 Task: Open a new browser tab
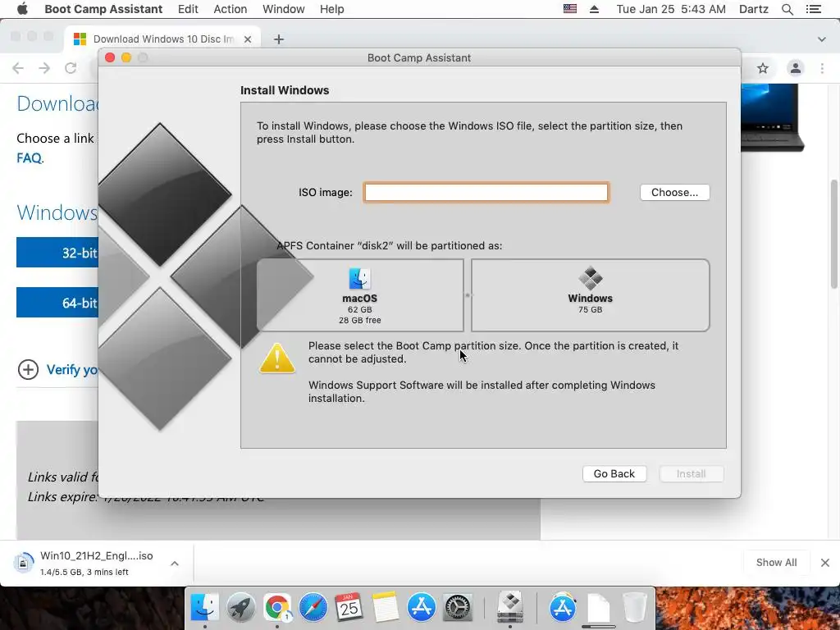[279, 39]
